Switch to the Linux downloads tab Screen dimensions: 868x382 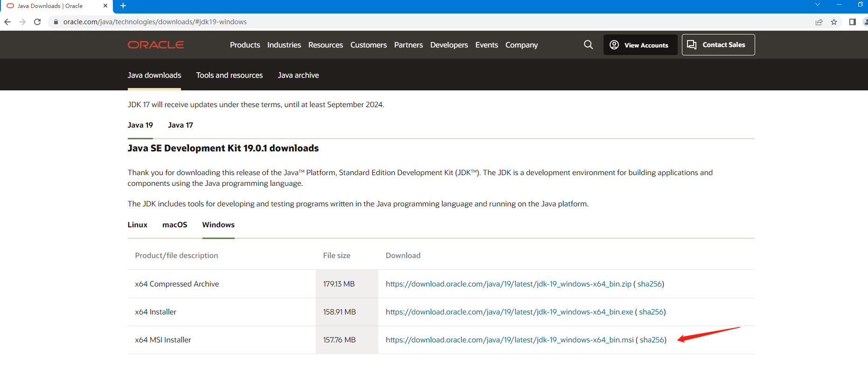point(138,225)
